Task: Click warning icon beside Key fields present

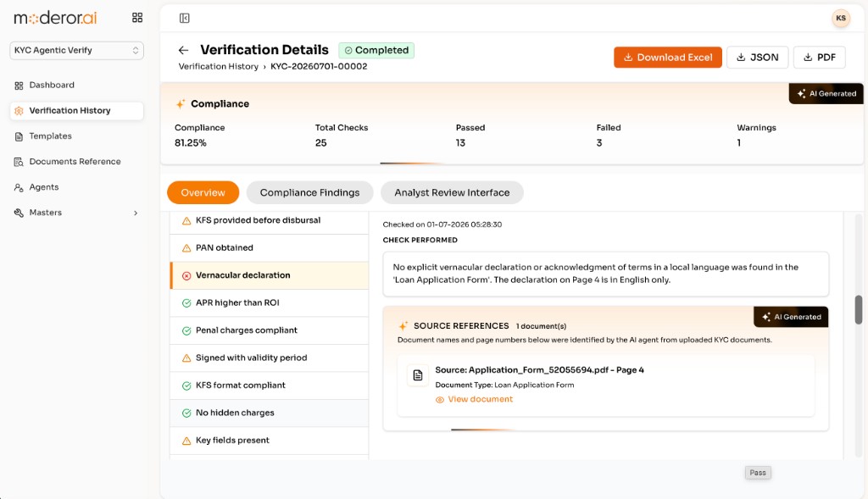Action: (x=186, y=441)
